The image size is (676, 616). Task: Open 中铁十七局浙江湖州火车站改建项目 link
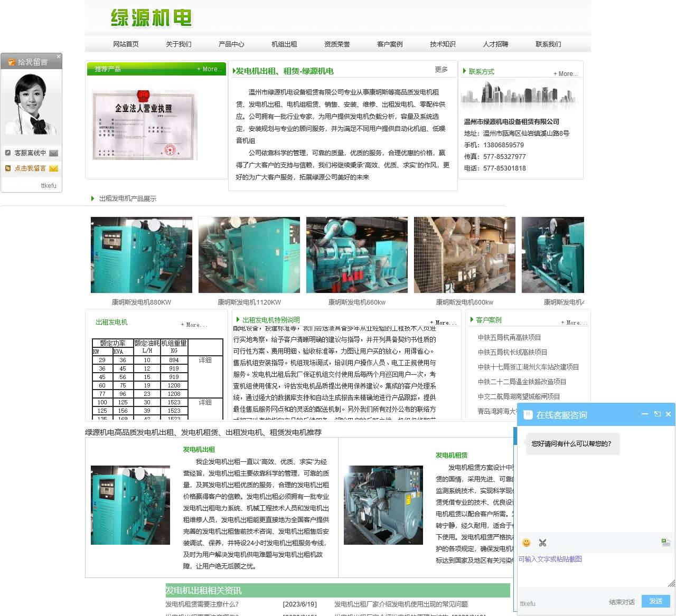pyautogui.click(x=528, y=367)
